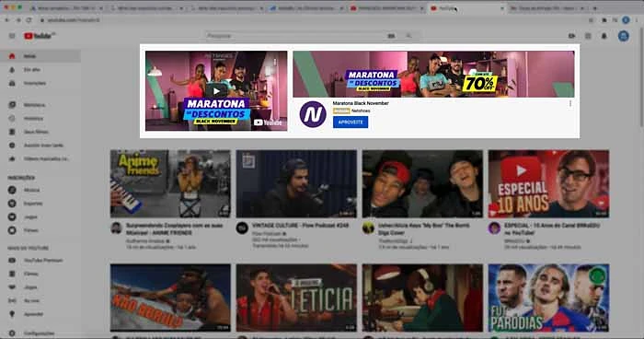Click the YouTube logo

pyautogui.click(x=40, y=36)
